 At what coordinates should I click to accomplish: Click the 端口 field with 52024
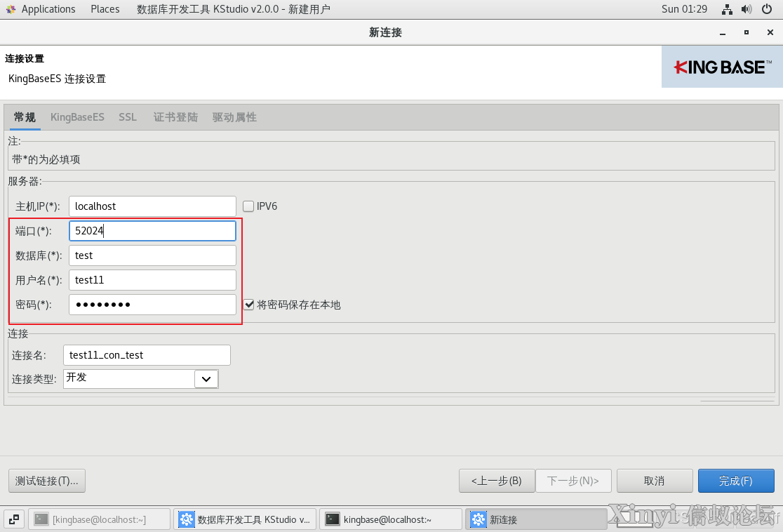click(152, 231)
